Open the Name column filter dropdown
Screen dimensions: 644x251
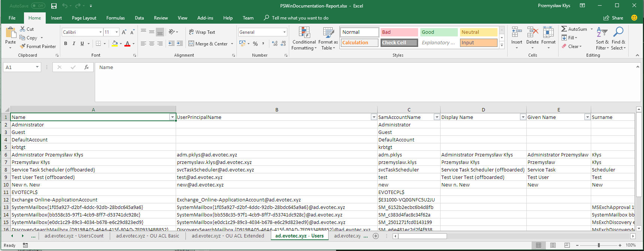pos(172,117)
